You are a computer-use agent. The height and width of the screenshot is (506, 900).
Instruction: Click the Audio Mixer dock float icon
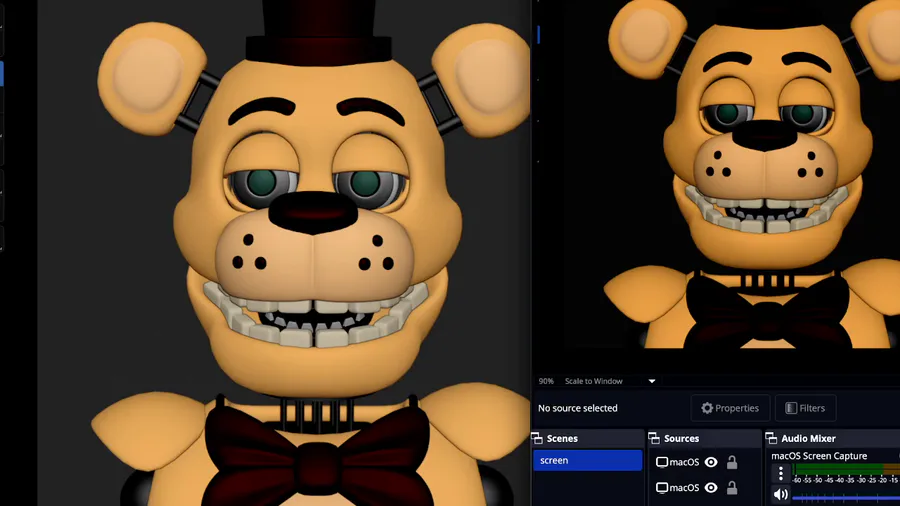[x=771, y=438]
